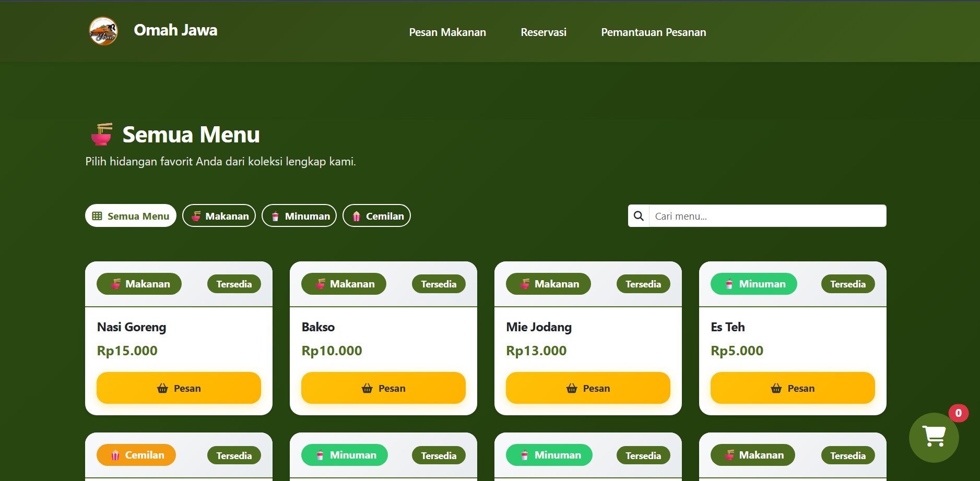Screen dimensions: 980x481
Task: Click the Omah Jawa brand name
Action: (x=175, y=30)
